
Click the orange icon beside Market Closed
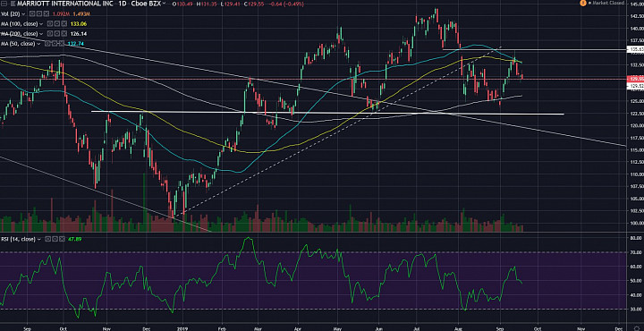(583, 3)
